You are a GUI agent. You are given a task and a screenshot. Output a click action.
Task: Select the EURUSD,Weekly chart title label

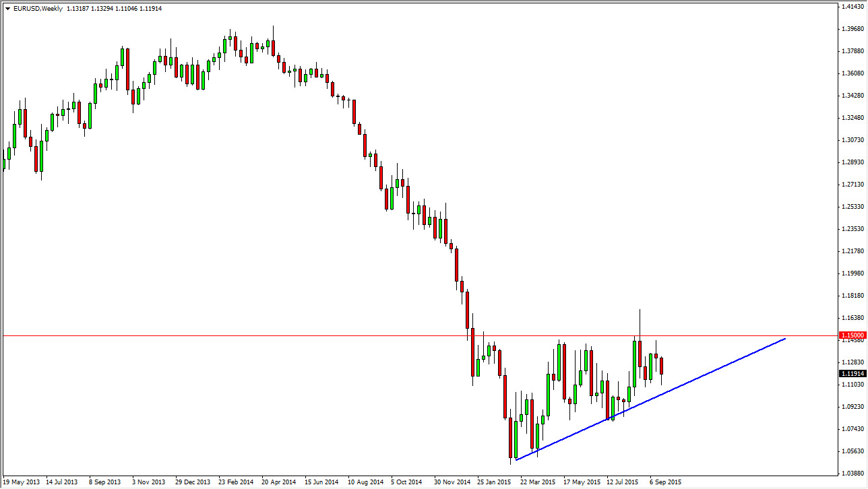(37, 9)
